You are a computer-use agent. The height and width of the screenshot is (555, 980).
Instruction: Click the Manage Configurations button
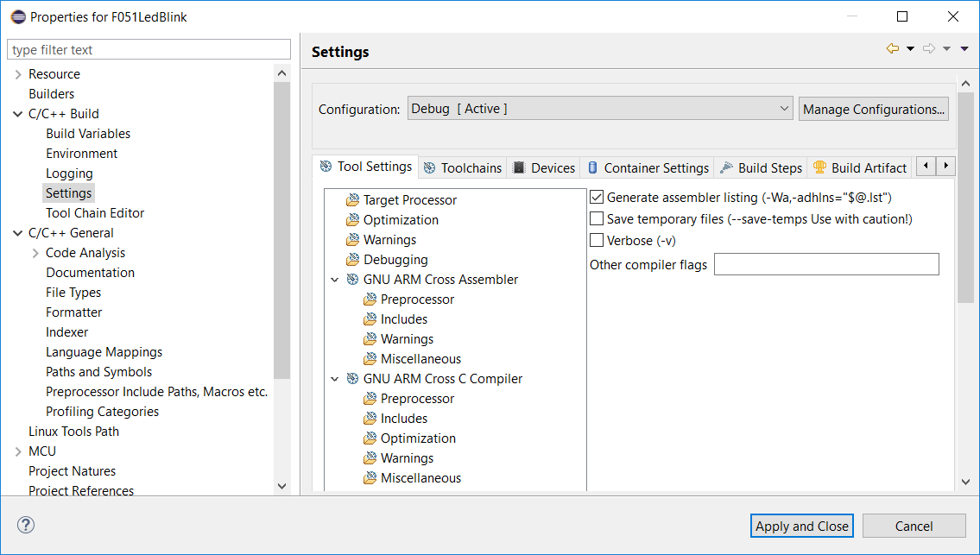click(x=874, y=109)
